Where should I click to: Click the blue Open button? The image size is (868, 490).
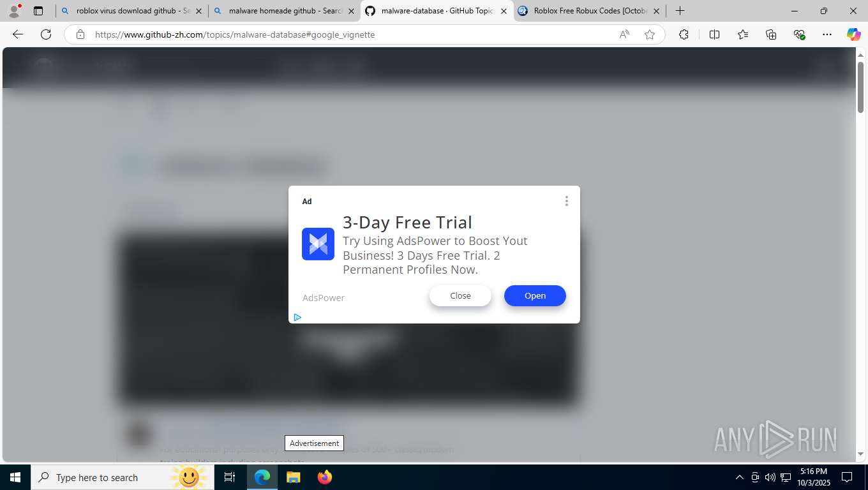535,295
